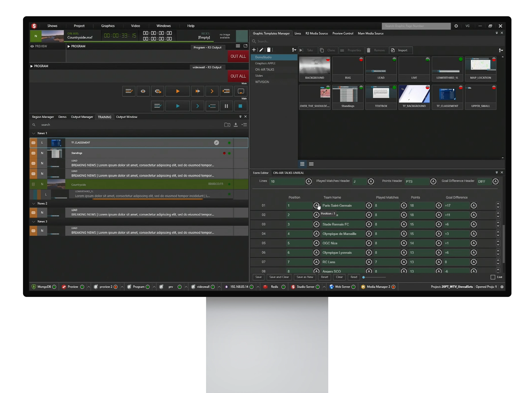532x393 pixels.
Task: Click the slider next to Read button
Action: 374,277
